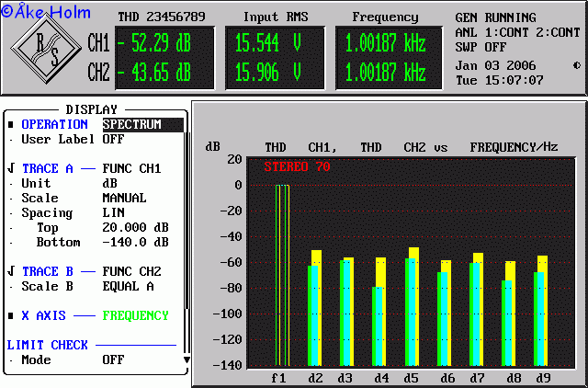Select TRACE B FUNC CH2 value
The width and height of the screenshot is (588, 388).
pos(131,271)
